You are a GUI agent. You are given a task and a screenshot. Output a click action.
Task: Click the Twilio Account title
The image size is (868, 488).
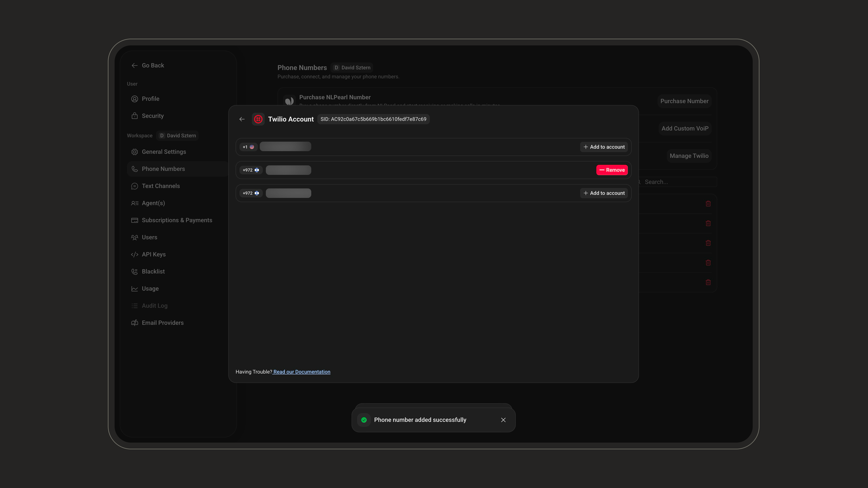(x=291, y=119)
